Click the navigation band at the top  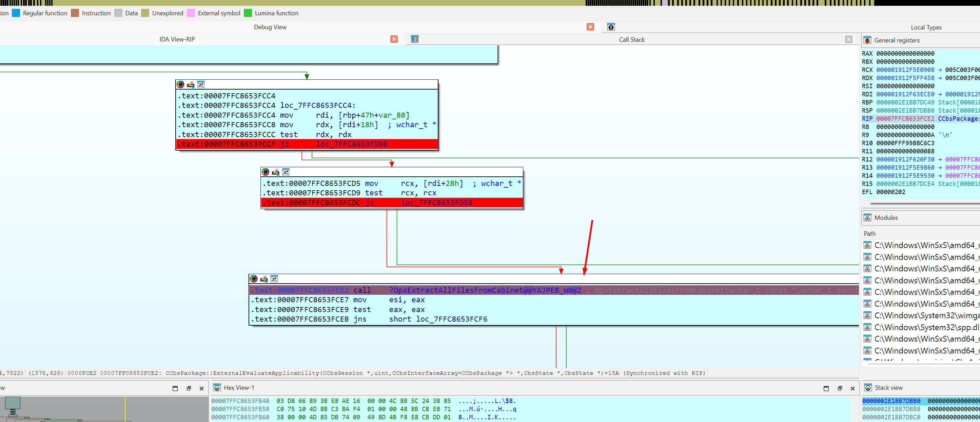tap(490, 3)
